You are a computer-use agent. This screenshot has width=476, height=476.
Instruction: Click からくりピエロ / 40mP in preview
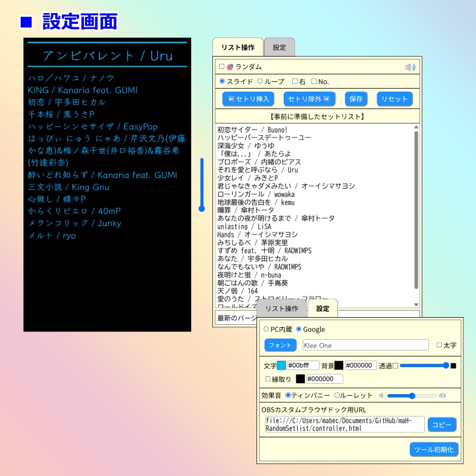click(74, 211)
